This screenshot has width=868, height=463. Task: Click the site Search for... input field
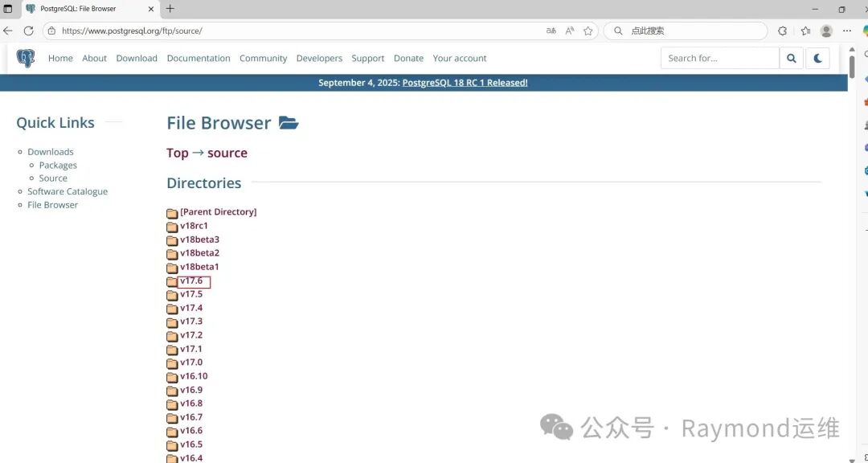click(x=719, y=58)
